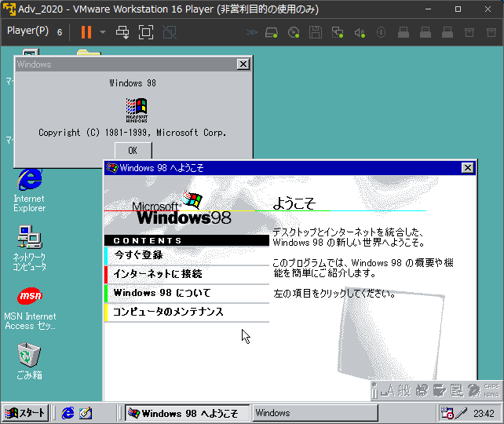Select the ごみ箱 recycle bin icon
This screenshot has width=504, height=424.
pos(29,361)
